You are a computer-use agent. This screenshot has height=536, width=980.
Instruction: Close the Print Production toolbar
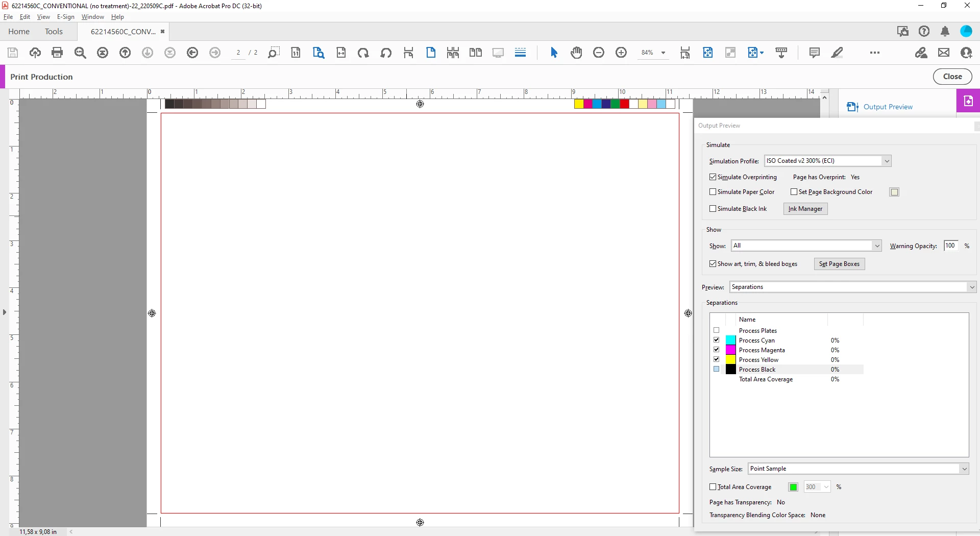pyautogui.click(x=952, y=77)
